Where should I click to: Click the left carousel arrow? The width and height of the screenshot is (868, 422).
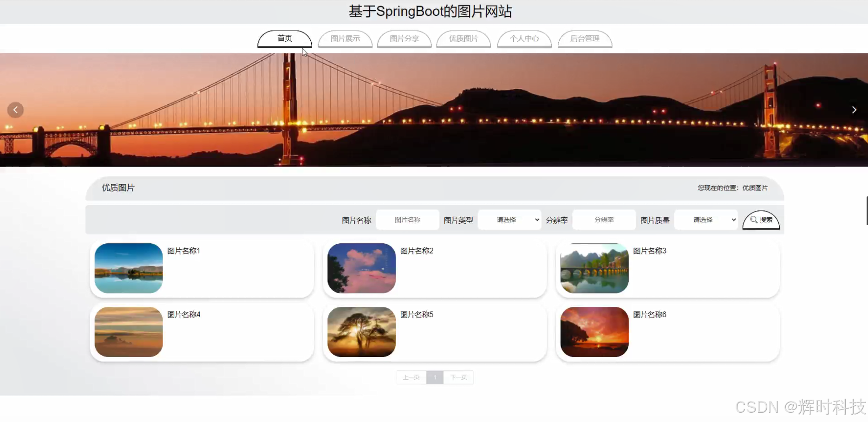click(15, 110)
